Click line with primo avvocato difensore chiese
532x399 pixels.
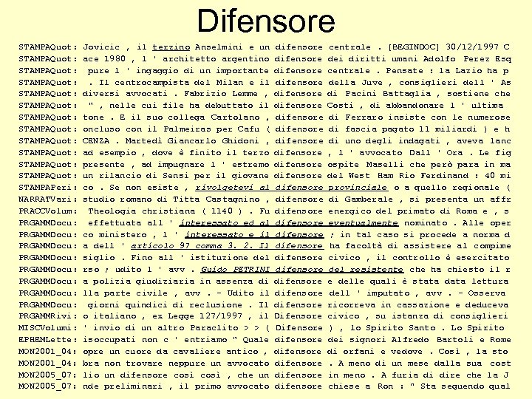click(265, 386)
